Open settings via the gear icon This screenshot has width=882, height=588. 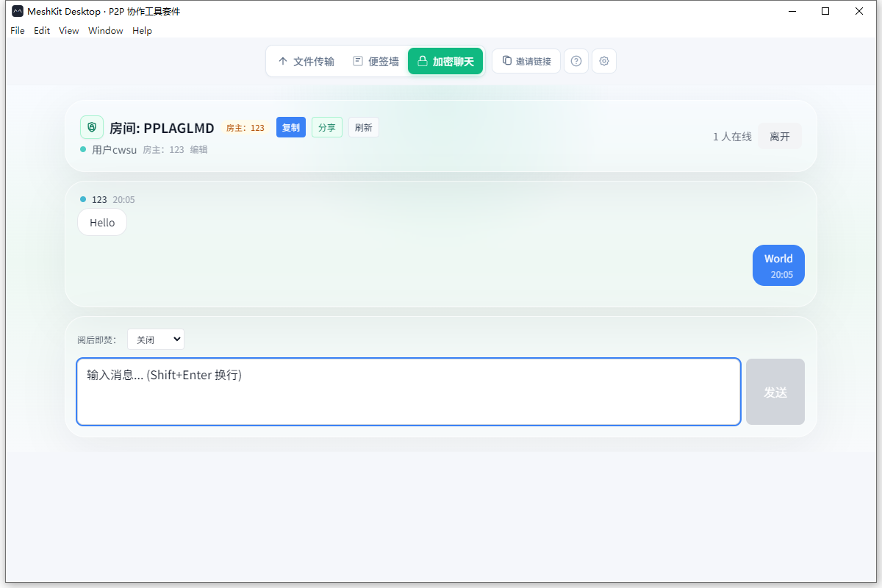pos(604,61)
